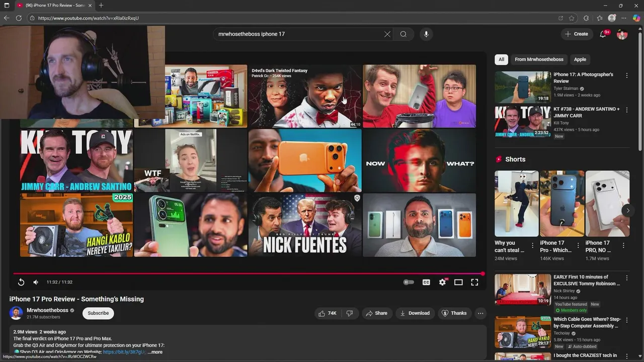
Task: Close the iPhone 17 Pro Review tab
Action: click(x=90, y=5)
